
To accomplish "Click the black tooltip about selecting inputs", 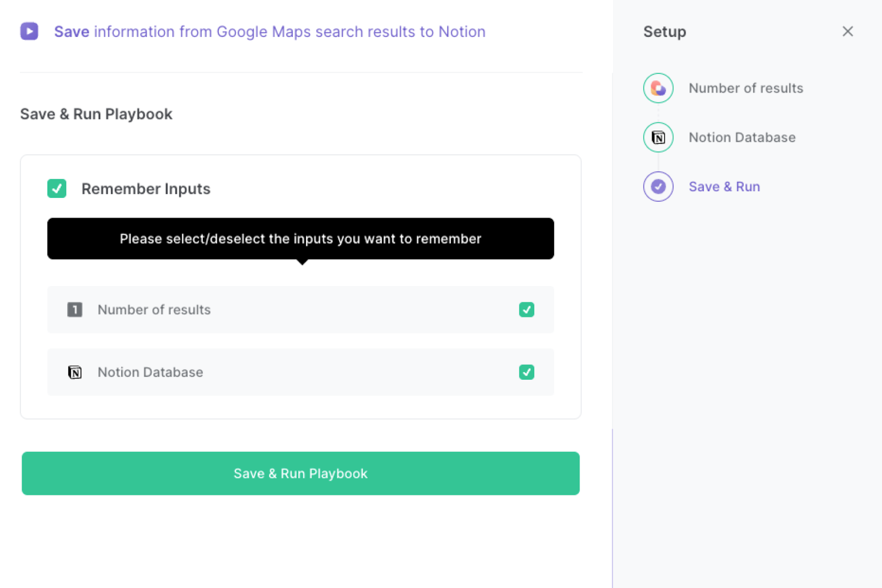I will pyautogui.click(x=300, y=239).
